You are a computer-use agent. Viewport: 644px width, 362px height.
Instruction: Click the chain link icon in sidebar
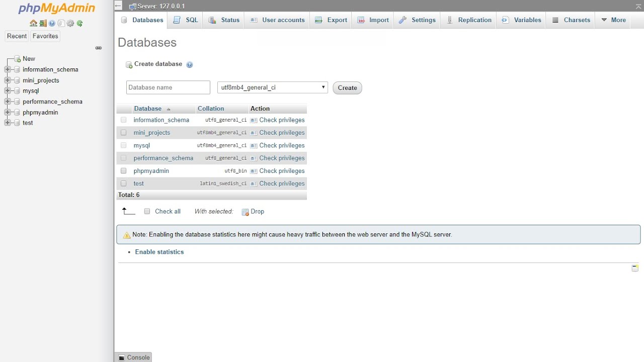[x=99, y=48]
